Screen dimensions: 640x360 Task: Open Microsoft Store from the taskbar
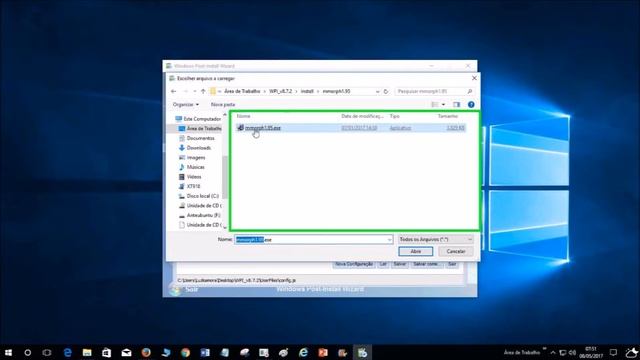[x=107, y=352]
